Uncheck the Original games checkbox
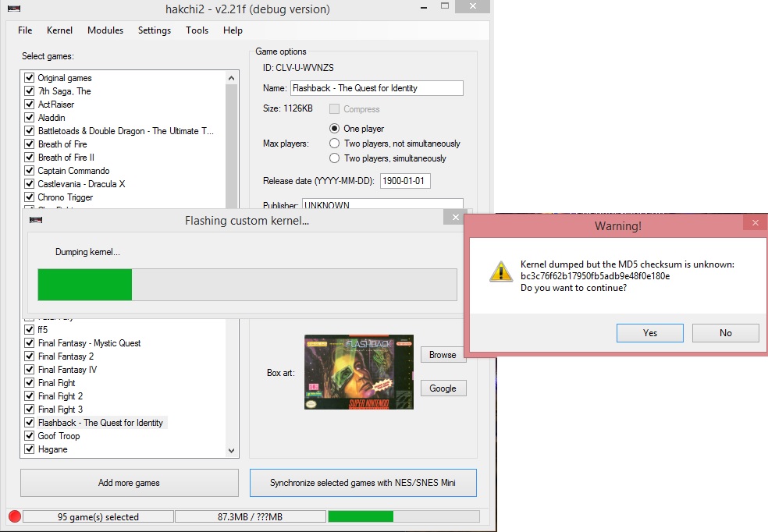 pos(29,77)
